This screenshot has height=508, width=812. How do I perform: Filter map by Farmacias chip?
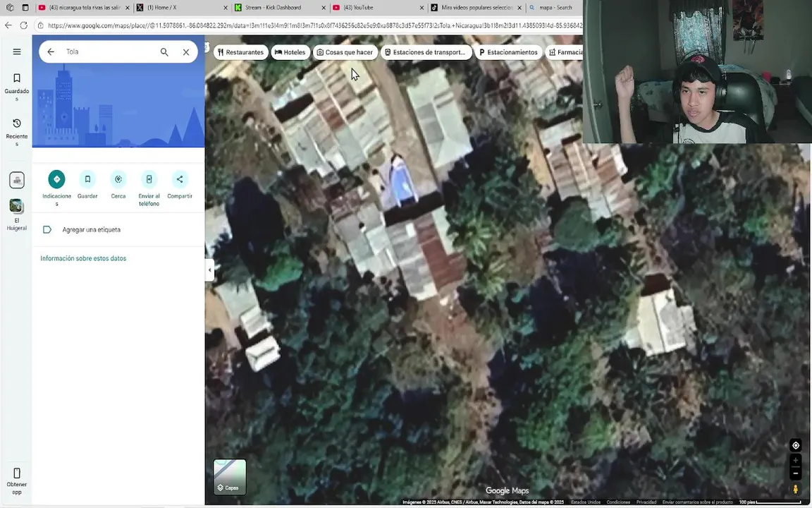[x=565, y=52]
